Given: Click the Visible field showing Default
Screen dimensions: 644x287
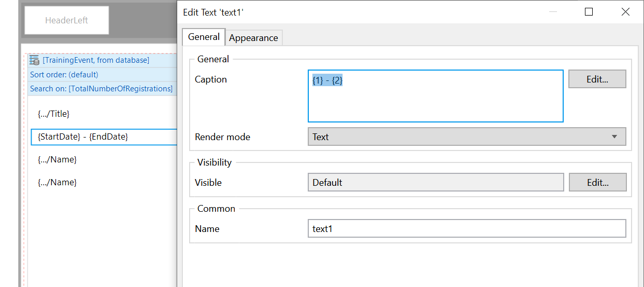Looking at the screenshot, I should 435,183.
